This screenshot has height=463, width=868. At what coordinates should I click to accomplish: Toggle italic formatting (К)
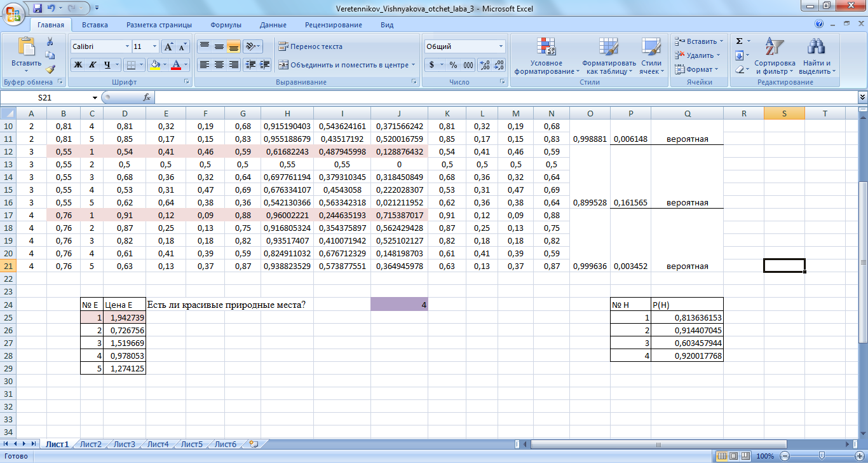(x=93, y=65)
